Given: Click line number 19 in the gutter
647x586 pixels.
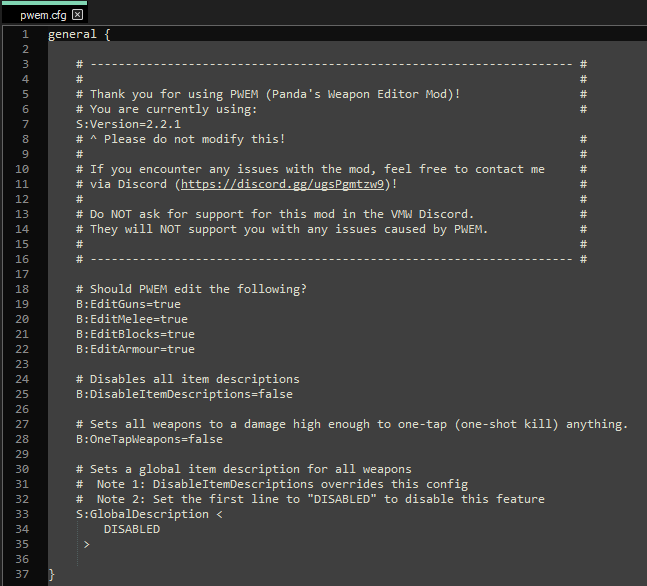Looking at the screenshot, I should [25, 304].
